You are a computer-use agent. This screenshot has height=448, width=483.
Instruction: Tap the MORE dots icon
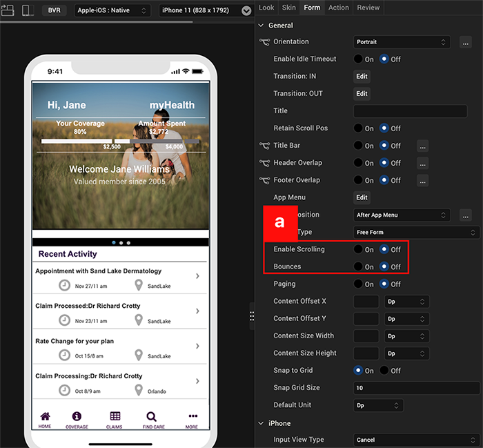click(x=193, y=416)
